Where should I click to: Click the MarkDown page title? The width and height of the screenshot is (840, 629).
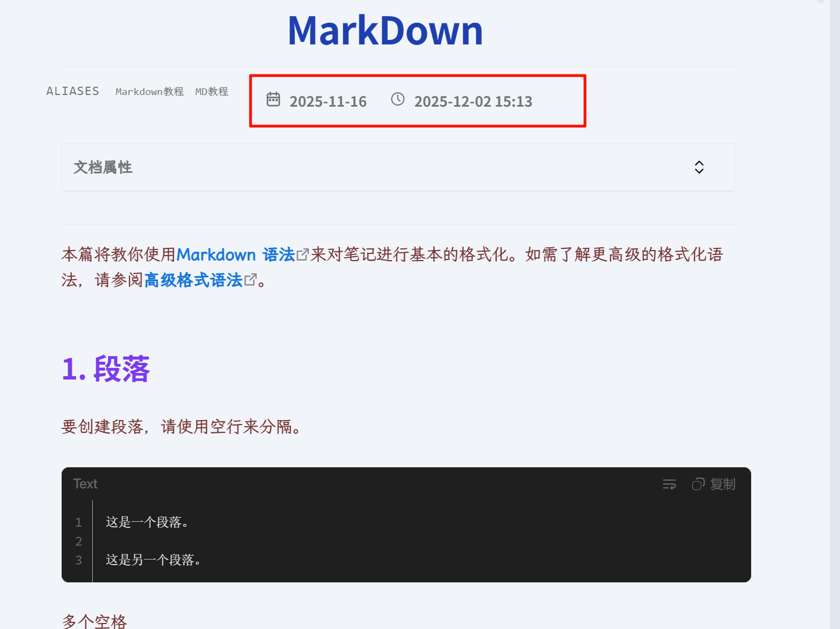coord(385,31)
